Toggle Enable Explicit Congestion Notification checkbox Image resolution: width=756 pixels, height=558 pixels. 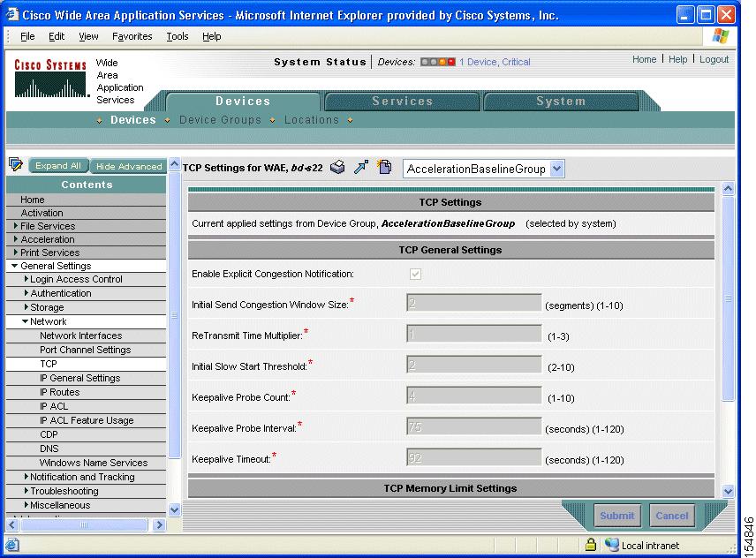(x=415, y=275)
